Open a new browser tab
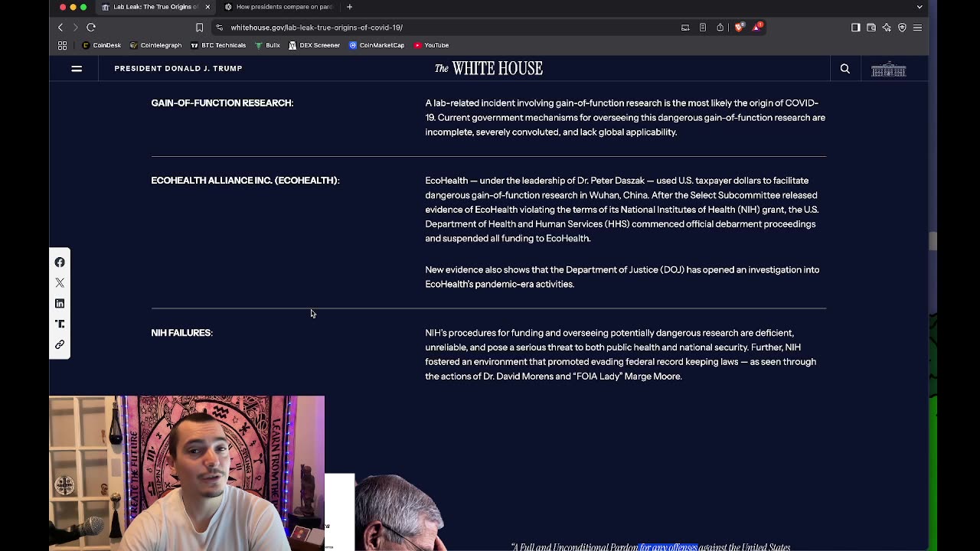980x551 pixels. 349,7
